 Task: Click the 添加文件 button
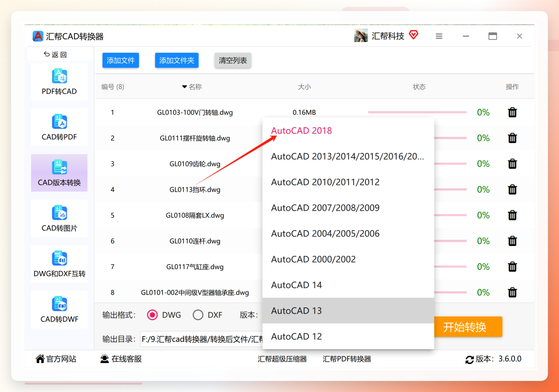pos(121,60)
